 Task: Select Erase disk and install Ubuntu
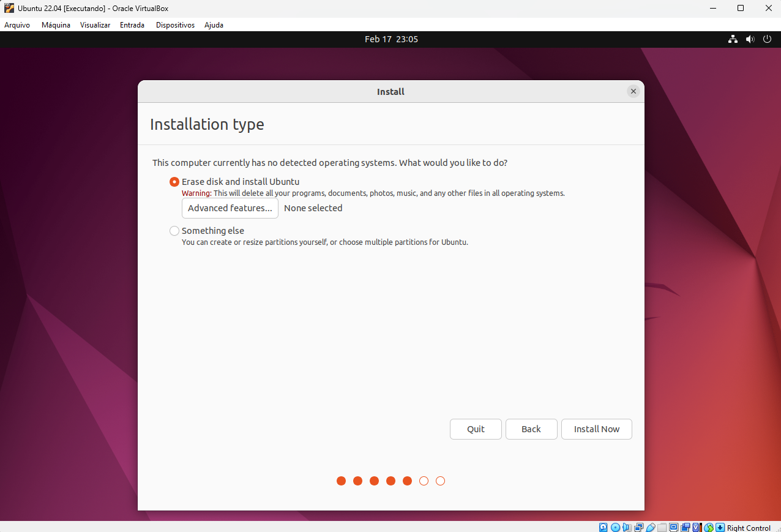point(174,182)
